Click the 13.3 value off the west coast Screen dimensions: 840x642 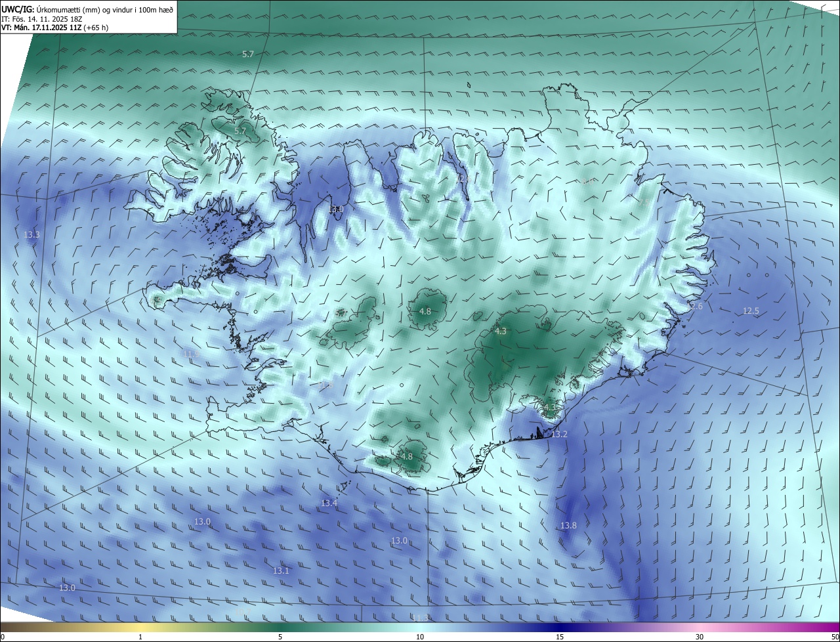coord(31,234)
